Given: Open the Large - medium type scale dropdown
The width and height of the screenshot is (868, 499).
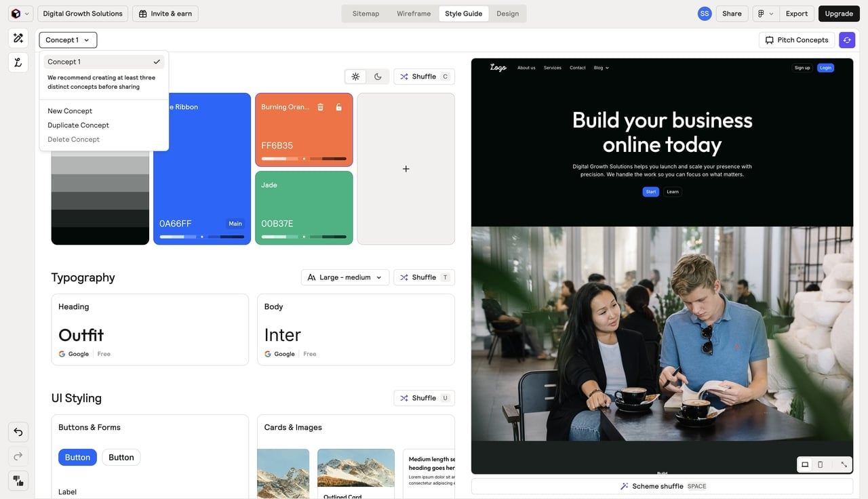Looking at the screenshot, I should coord(345,277).
